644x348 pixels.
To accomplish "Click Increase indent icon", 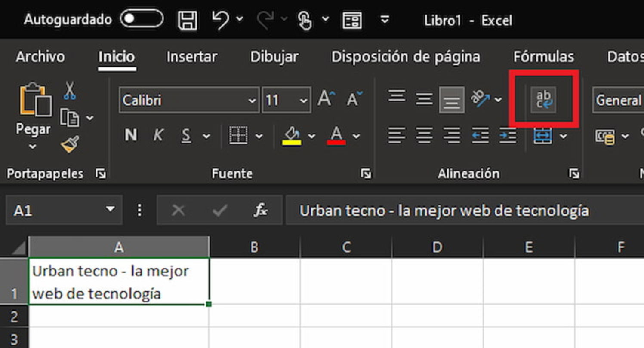I will (x=508, y=136).
